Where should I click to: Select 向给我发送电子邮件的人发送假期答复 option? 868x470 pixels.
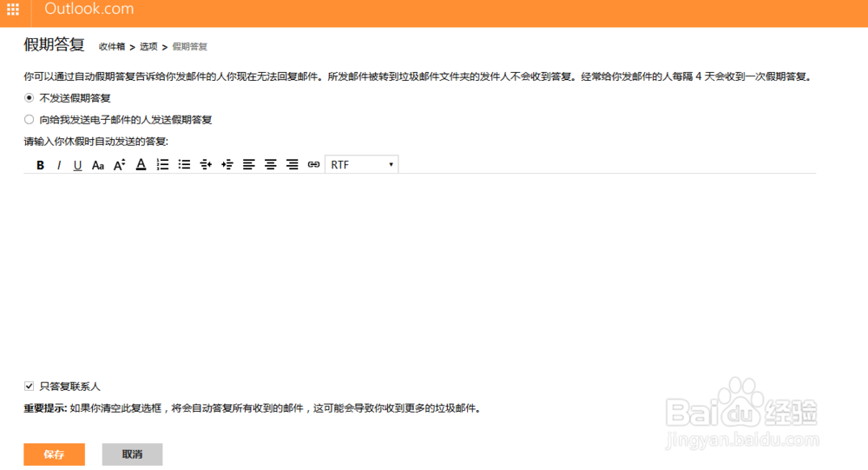click(29, 120)
